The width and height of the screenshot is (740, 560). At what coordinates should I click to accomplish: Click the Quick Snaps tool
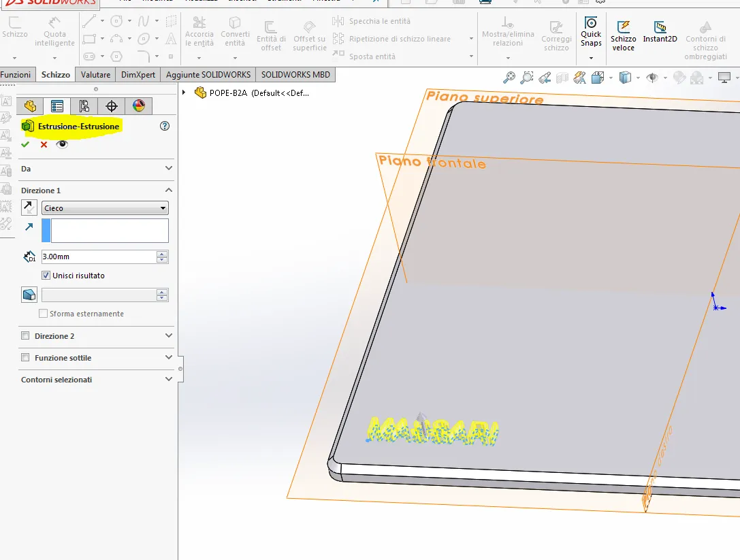click(x=591, y=31)
